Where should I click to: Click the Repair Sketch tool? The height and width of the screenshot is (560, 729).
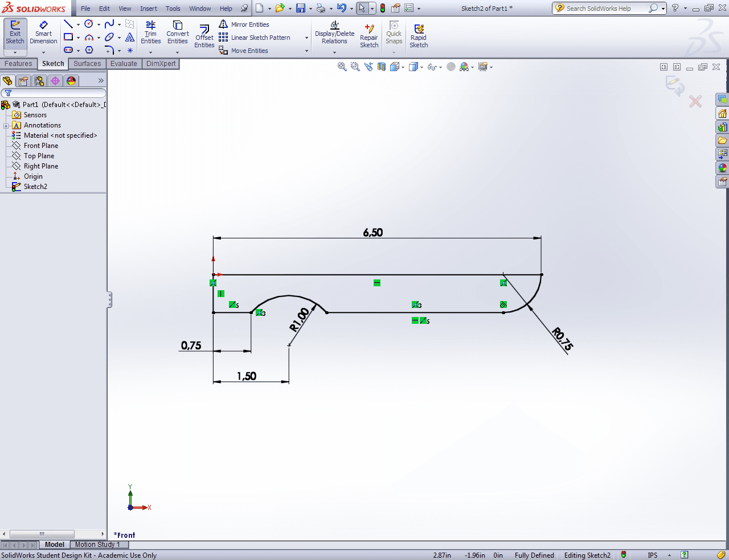(369, 35)
